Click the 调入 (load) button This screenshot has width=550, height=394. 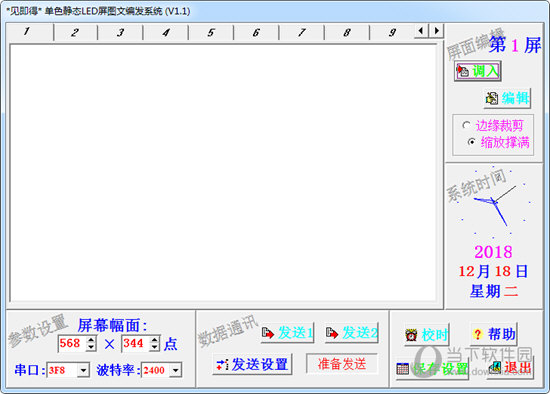477,71
